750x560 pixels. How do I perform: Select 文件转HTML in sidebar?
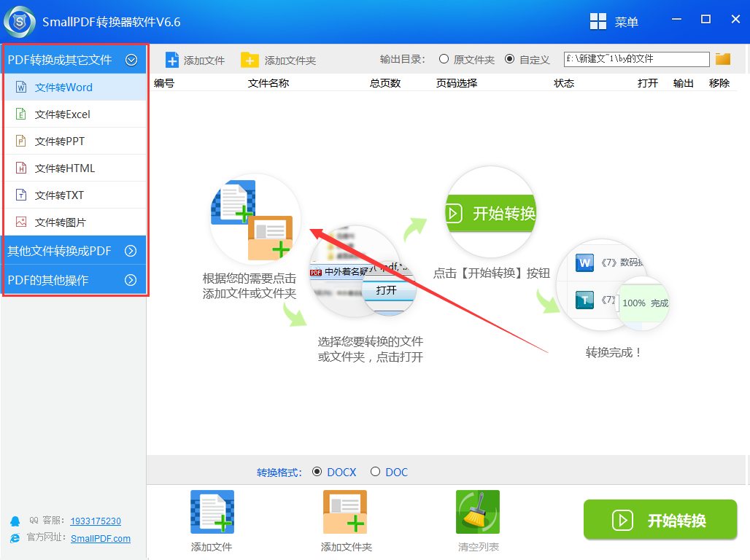coord(75,168)
